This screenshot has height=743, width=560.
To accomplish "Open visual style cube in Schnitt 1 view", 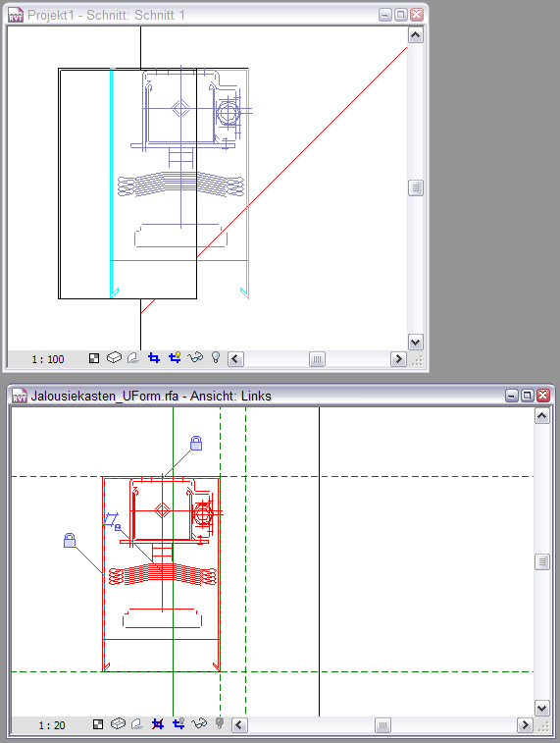I will point(114,357).
